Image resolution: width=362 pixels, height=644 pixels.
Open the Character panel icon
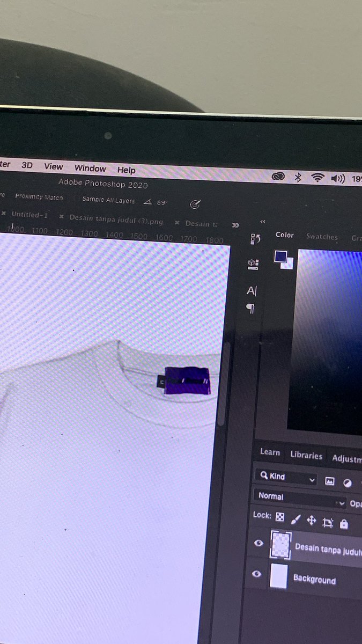(x=252, y=291)
